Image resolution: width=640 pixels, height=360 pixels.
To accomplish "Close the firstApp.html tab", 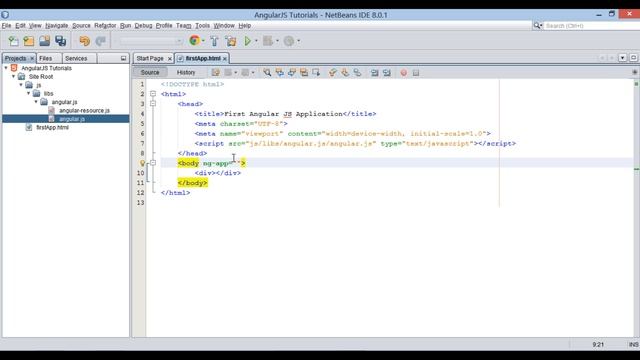I will [x=224, y=59].
